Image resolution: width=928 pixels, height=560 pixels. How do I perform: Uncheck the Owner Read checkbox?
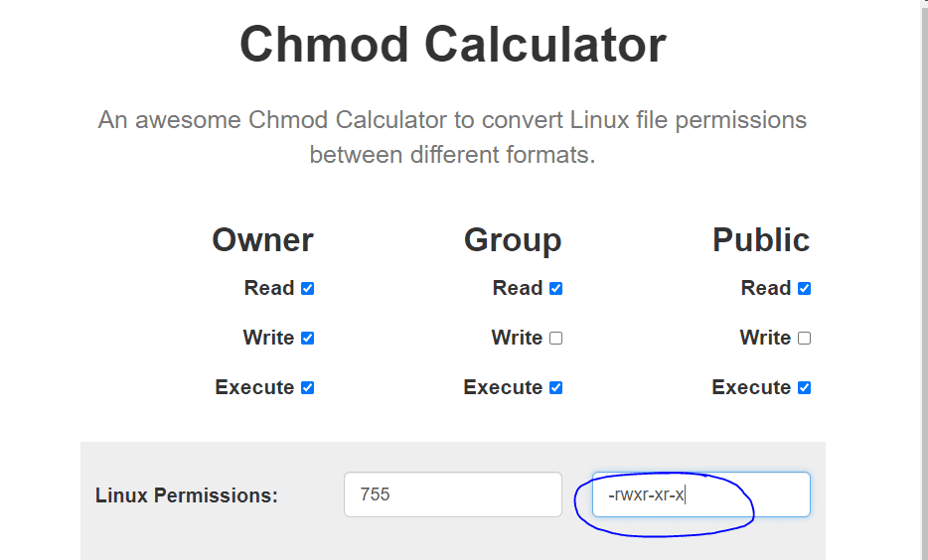click(307, 289)
